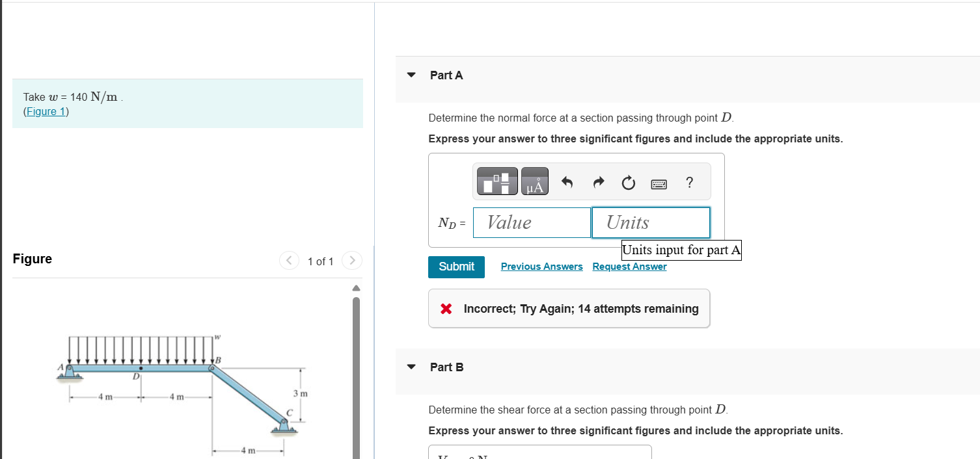Collapse the Part B section
This screenshot has width=980, height=459.
pyautogui.click(x=411, y=367)
